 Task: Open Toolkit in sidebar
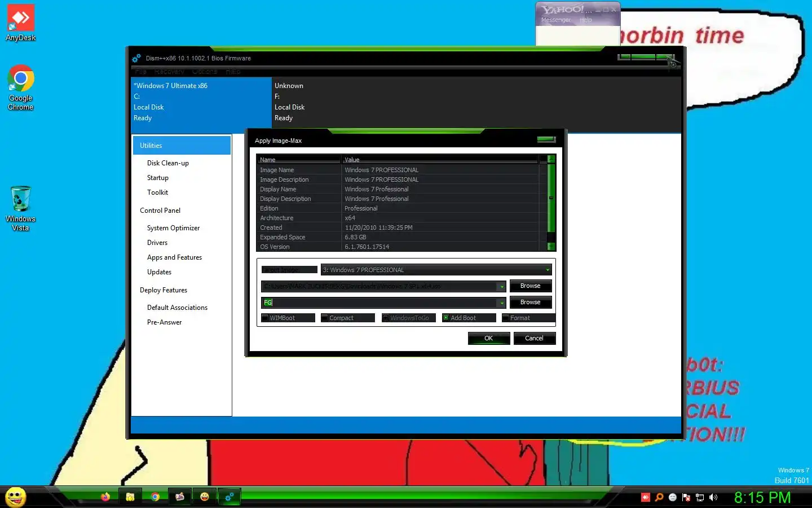157,192
